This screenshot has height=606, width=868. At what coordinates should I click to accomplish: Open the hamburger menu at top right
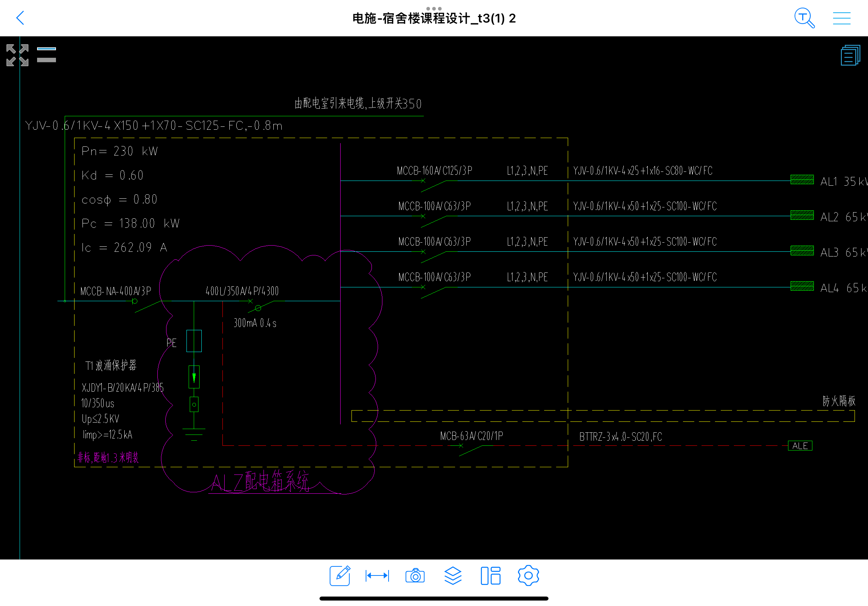[841, 18]
